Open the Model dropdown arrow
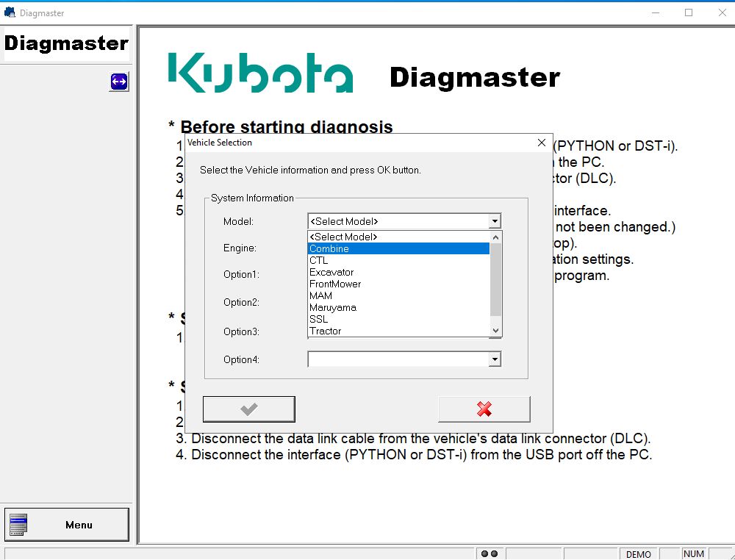Screen dimensions: 735x560 click(495, 221)
